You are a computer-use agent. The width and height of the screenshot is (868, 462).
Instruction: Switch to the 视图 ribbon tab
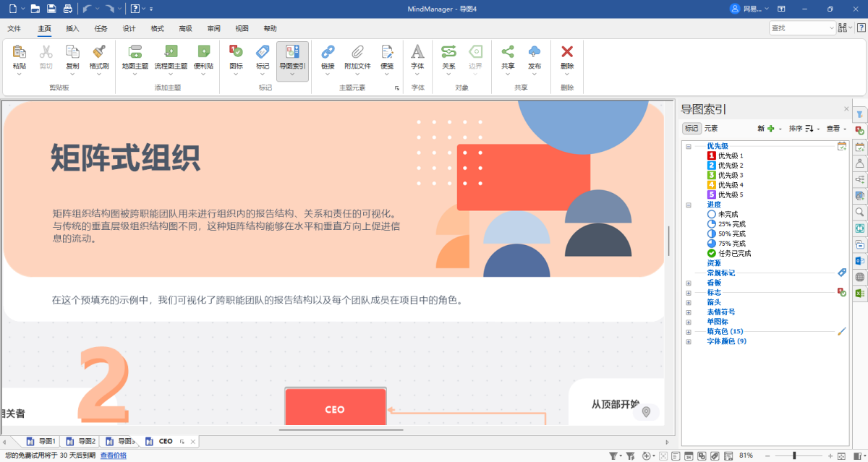tap(242, 28)
